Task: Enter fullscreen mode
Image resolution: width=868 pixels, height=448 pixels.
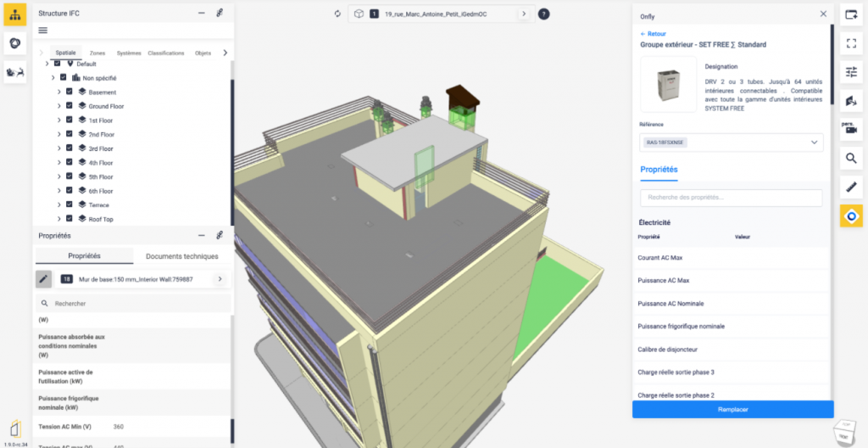Action: click(x=851, y=43)
